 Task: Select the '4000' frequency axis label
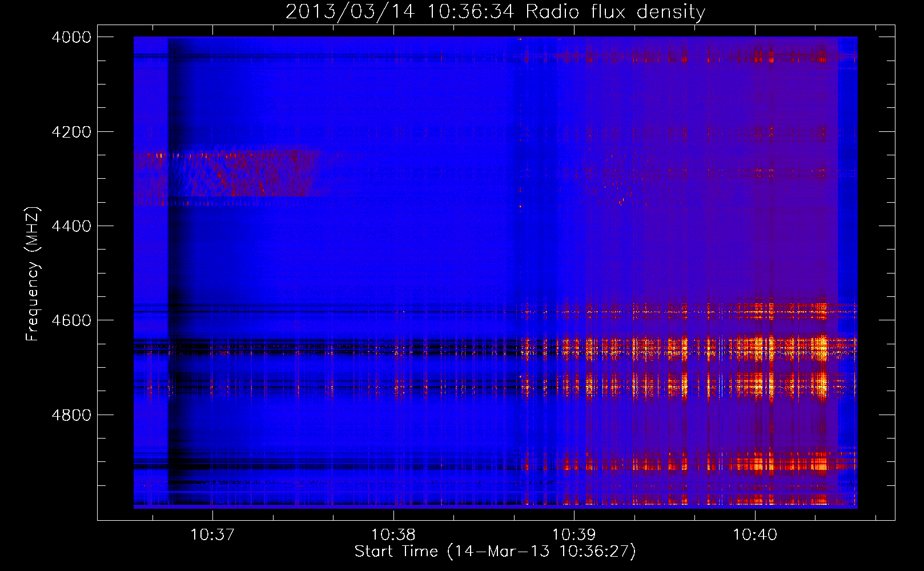coord(71,37)
